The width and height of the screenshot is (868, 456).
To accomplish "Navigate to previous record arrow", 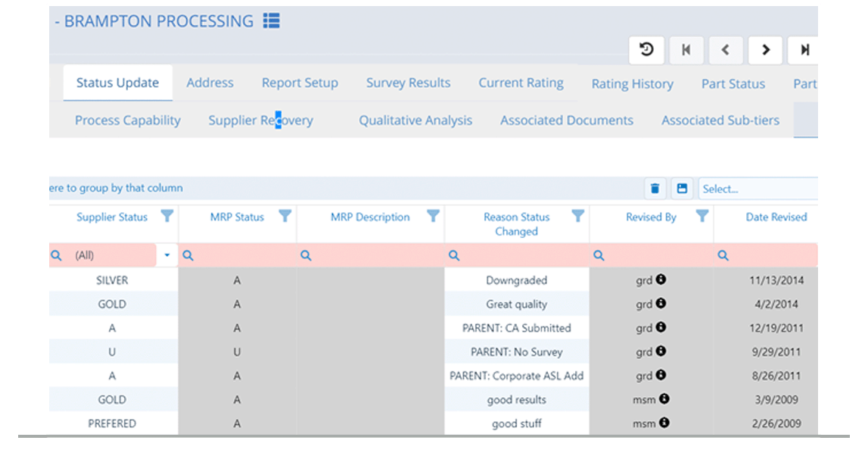I will pyautogui.click(x=726, y=49).
